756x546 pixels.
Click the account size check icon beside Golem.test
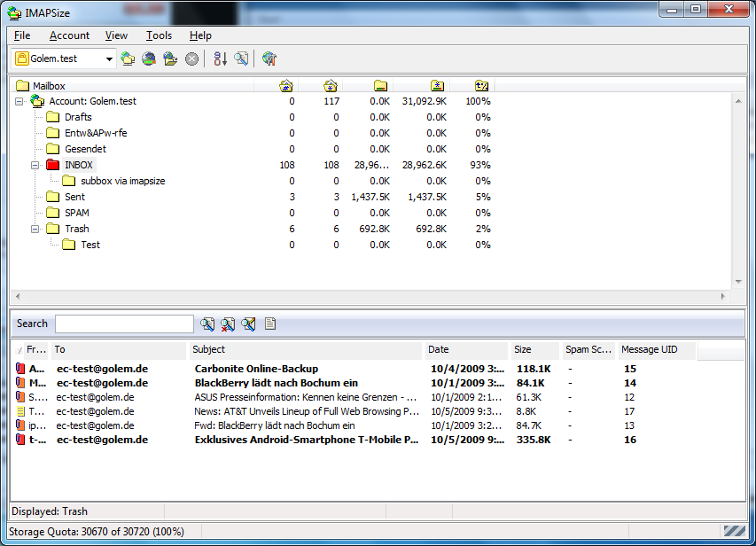[x=129, y=59]
